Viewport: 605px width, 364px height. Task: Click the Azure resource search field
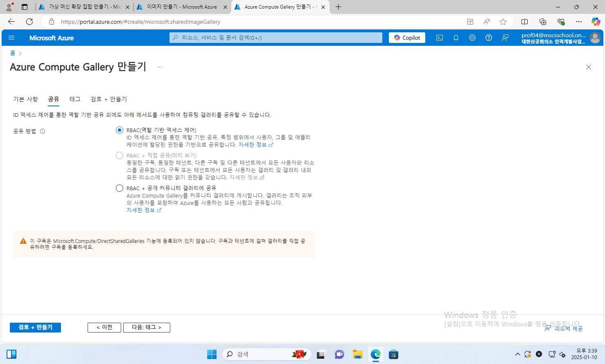tap(276, 38)
